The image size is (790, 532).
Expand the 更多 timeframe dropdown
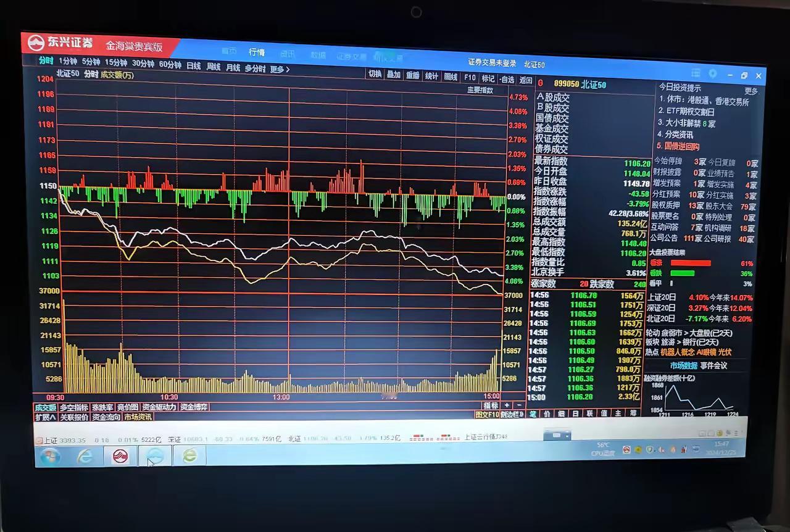[x=280, y=69]
